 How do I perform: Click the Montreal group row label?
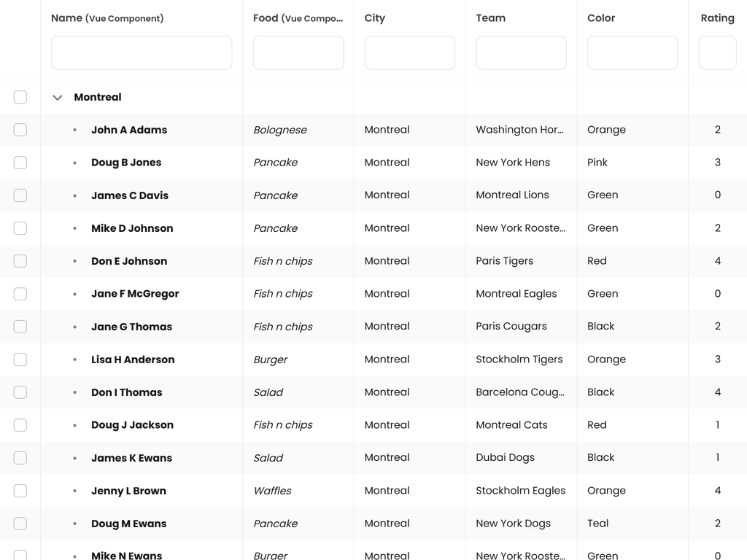pos(98,97)
